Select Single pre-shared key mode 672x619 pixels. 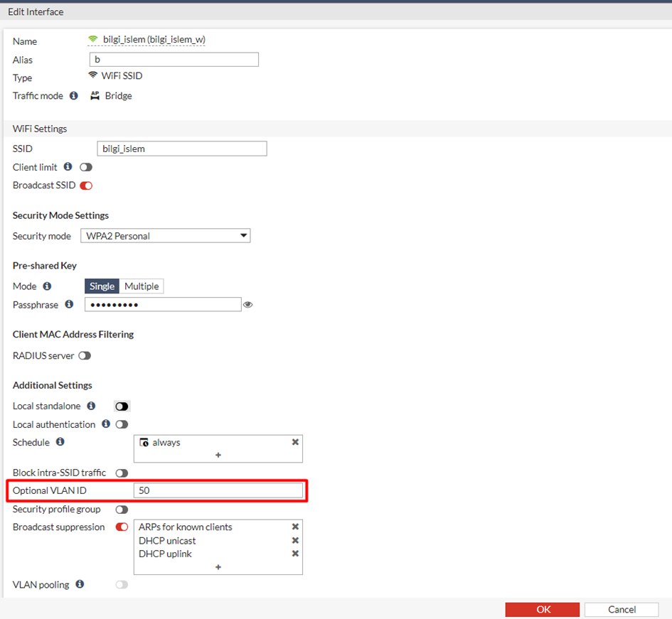tap(102, 286)
